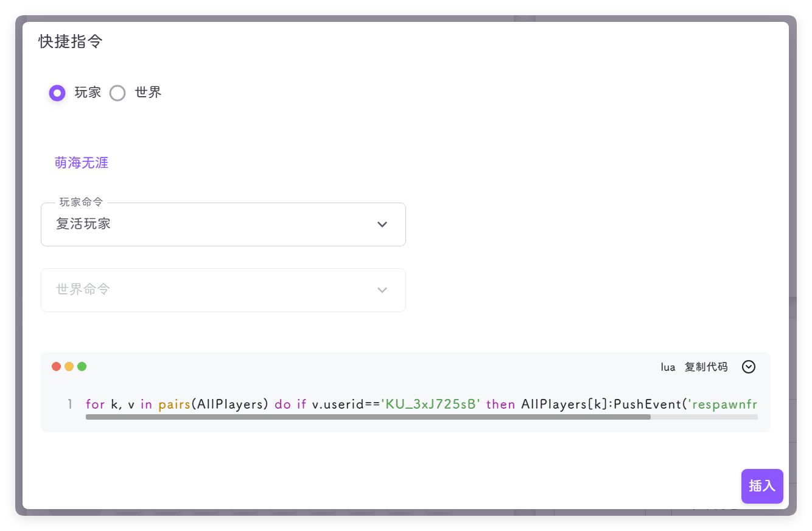Click the arrow icon in 玩家命令 field
812x531 pixels.
382,224
